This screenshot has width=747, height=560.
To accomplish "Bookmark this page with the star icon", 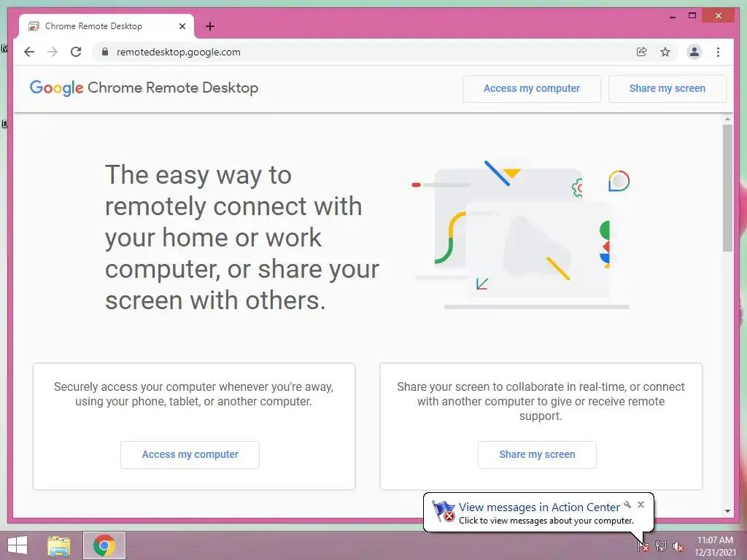I will click(665, 52).
